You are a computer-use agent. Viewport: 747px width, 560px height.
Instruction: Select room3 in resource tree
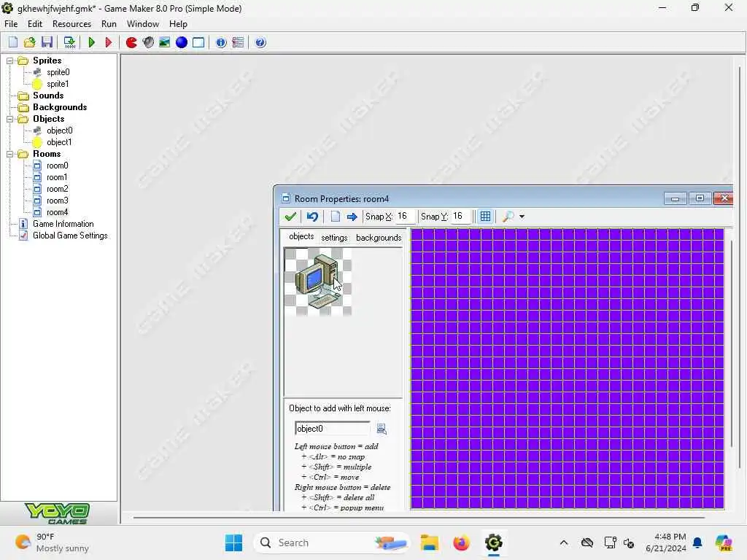point(57,201)
